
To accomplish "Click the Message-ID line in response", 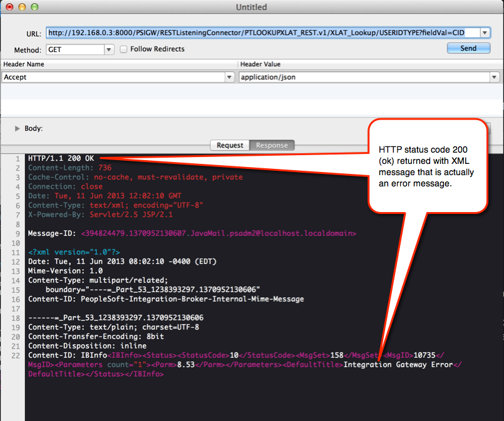I will coord(192,233).
